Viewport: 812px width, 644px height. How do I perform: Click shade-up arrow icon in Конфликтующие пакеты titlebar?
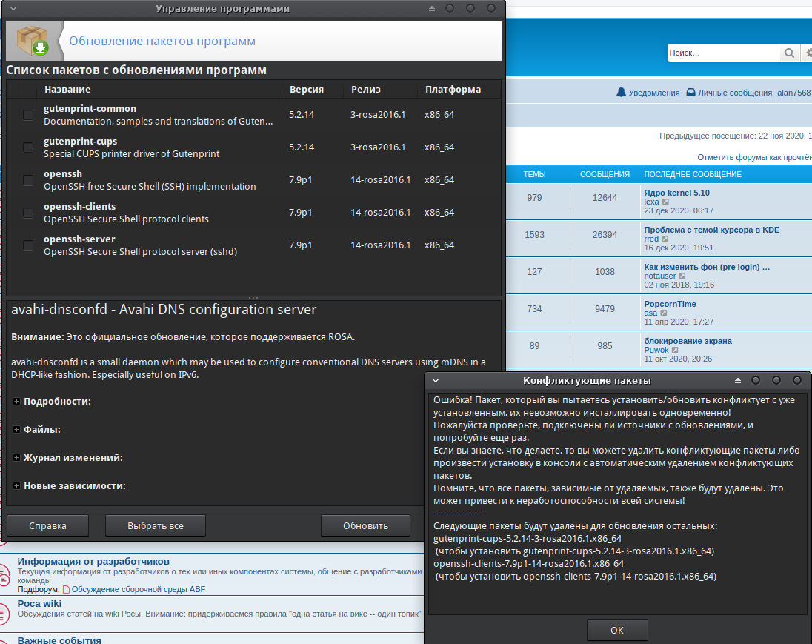tap(738, 381)
